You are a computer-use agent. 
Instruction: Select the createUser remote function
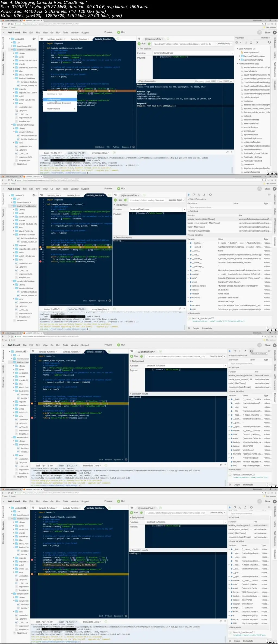pos(248,101)
